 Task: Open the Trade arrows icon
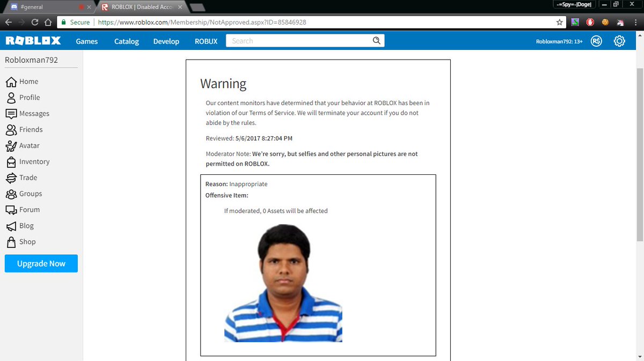pyautogui.click(x=11, y=178)
